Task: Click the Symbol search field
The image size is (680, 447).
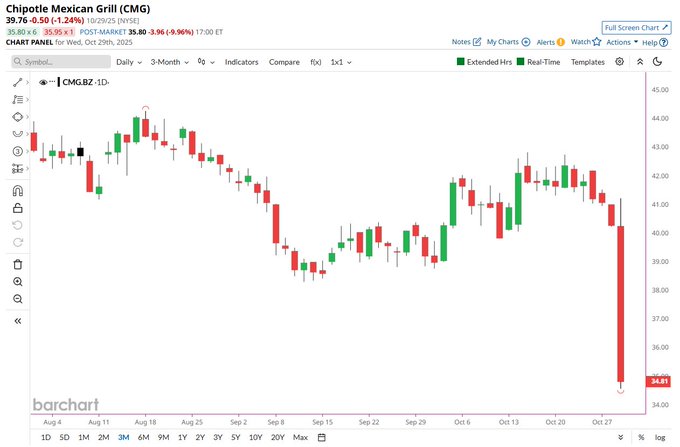Action: coord(61,62)
